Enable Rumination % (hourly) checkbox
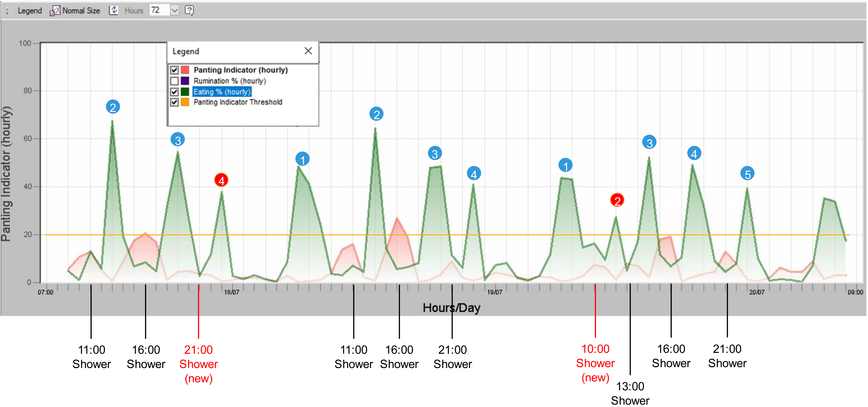 [x=174, y=81]
